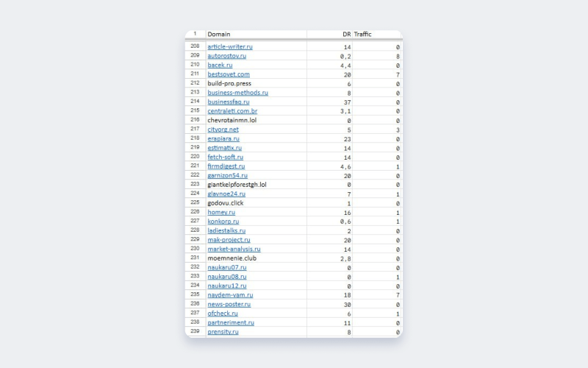Screen dimensions: 588x368
Task: Click the Traffic column header cell
Action: [376, 34]
